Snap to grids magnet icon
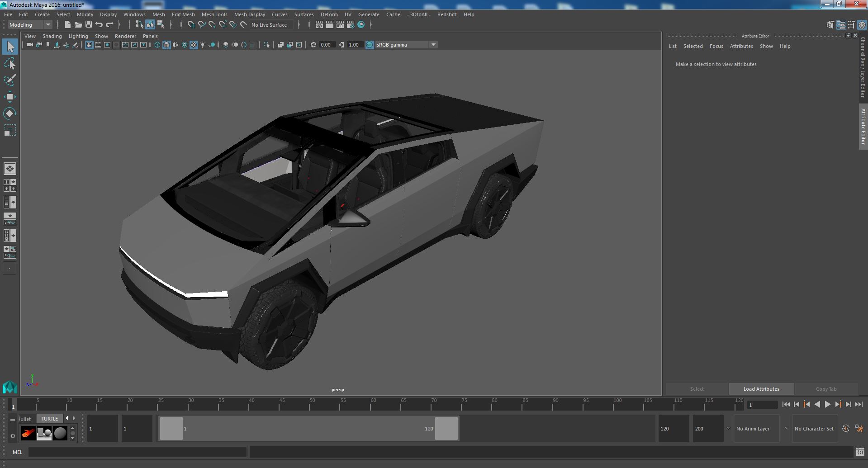 (x=191, y=25)
